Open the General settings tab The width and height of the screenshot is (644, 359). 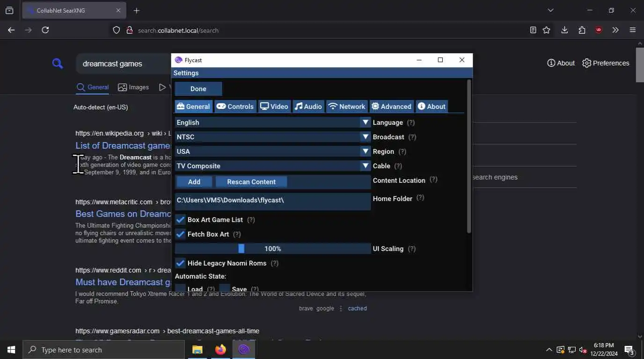click(193, 107)
